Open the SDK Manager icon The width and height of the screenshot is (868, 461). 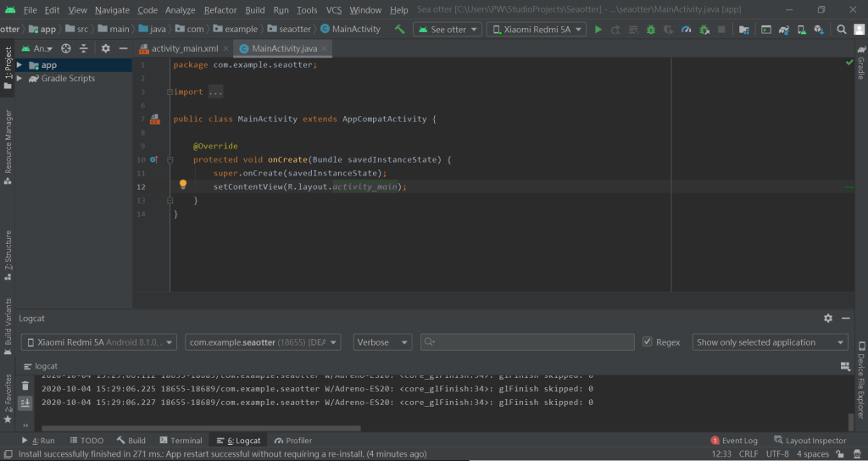point(820,30)
